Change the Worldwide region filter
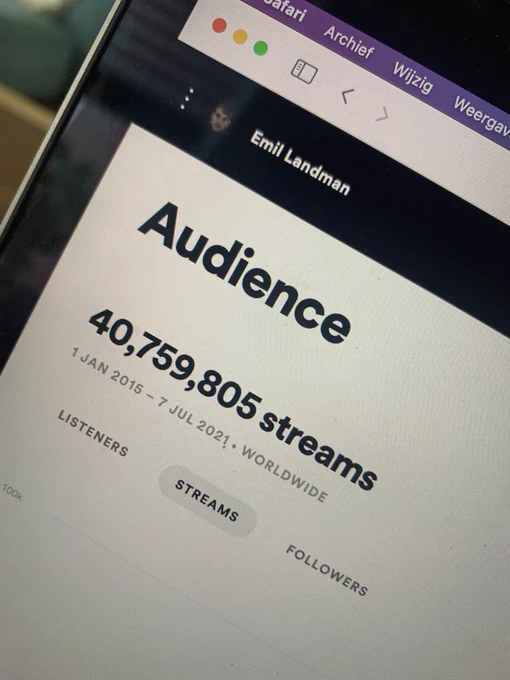Viewport: 510px width, 680px height. 284,474
